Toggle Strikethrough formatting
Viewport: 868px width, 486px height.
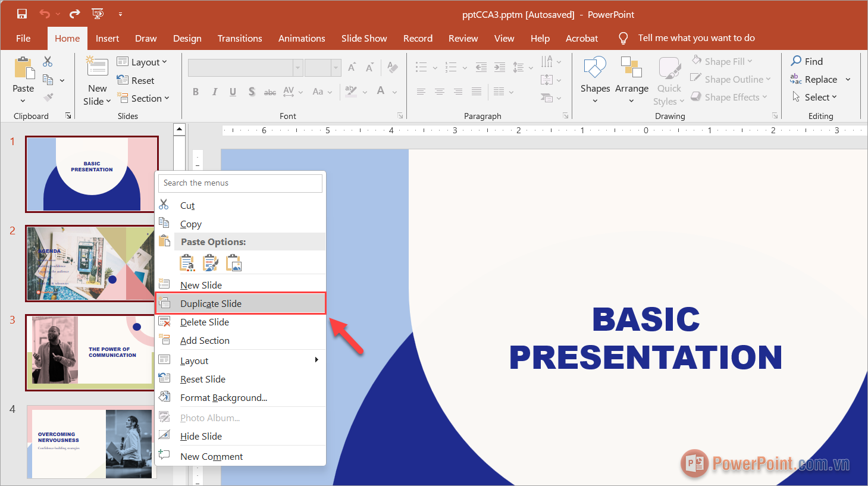[x=270, y=92]
